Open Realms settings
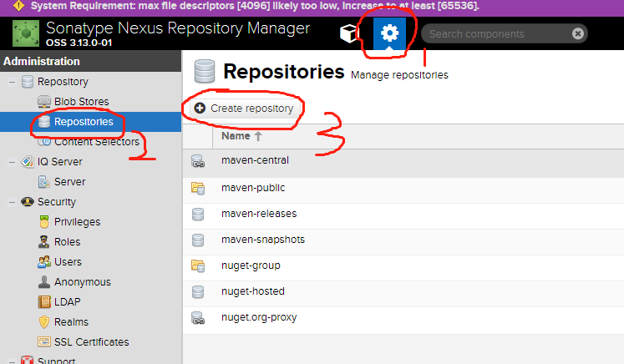 click(x=71, y=321)
